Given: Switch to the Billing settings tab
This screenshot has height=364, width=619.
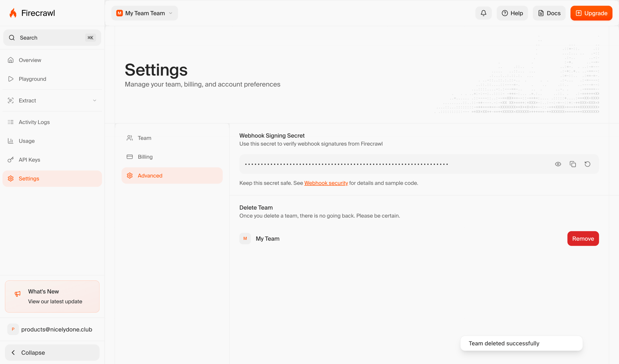Looking at the screenshot, I should tap(145, 157).
